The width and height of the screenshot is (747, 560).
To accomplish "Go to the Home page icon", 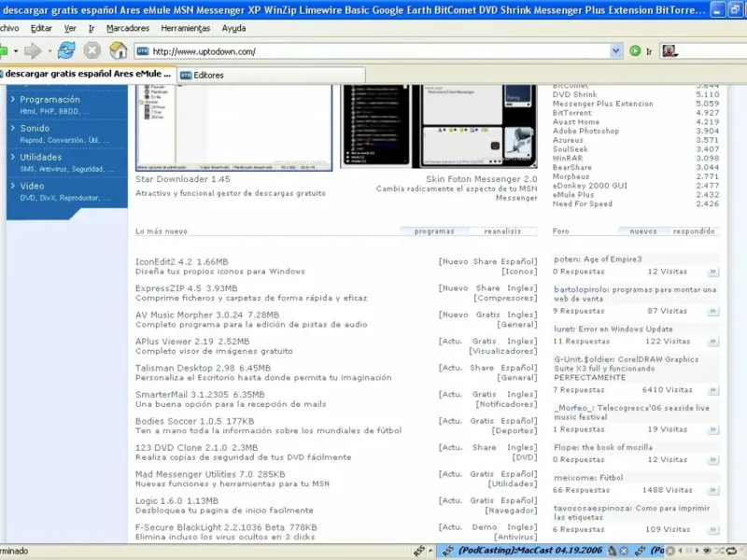I will [x=119, y=50].
